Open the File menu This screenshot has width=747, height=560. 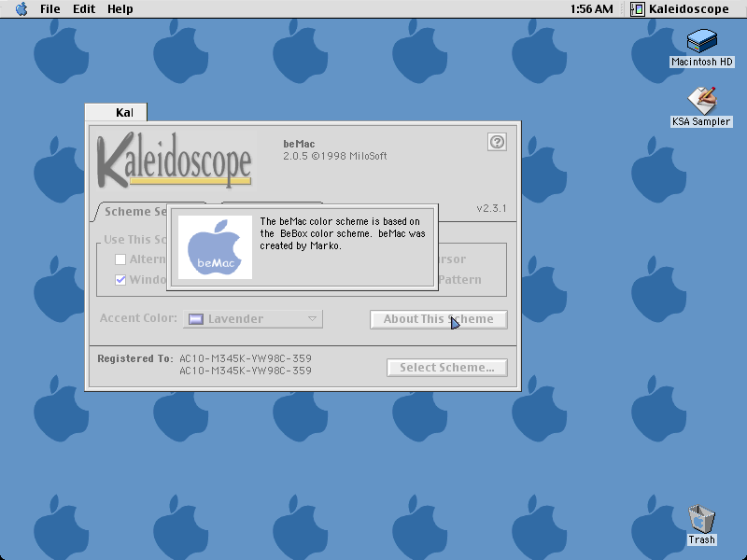(x=50, y=9)
